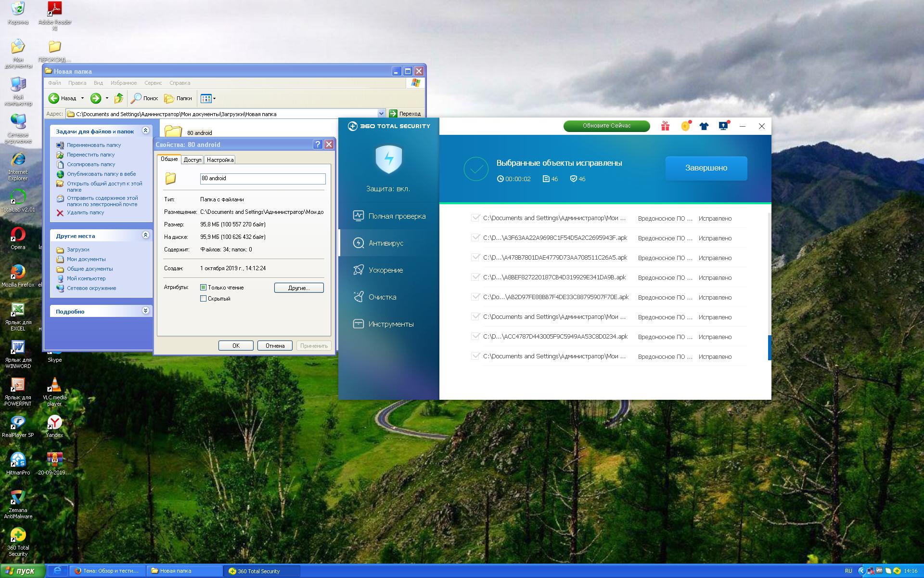Enable Hidden (Скрытый) attribute checkbox
The image size is (924, 578).
pos(203,299)
